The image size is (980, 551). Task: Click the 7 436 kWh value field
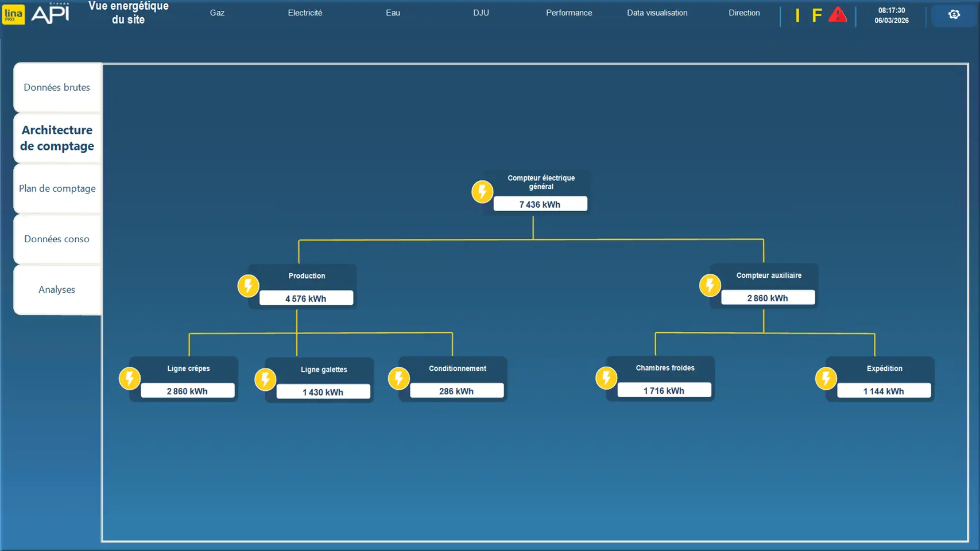[540, 204]
